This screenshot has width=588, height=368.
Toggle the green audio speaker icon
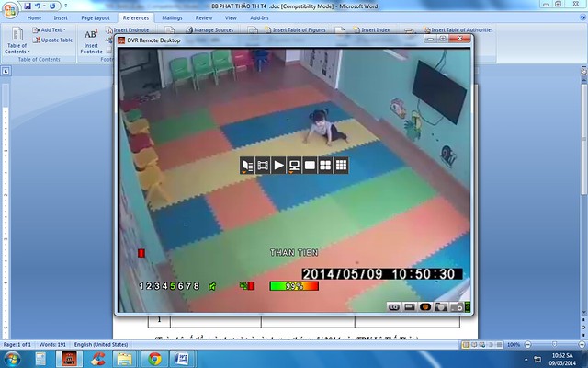point(212,286)
